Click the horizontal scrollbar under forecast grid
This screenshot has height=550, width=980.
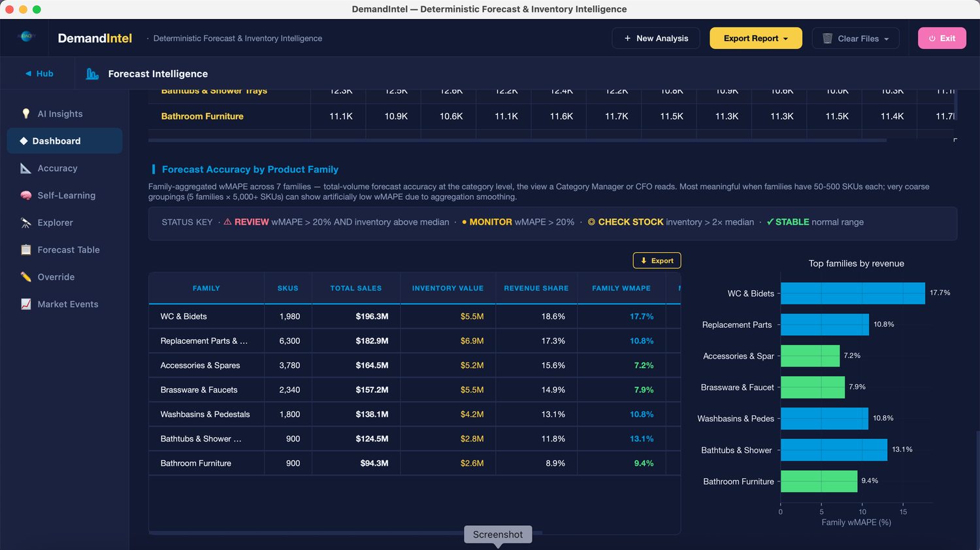517,140
